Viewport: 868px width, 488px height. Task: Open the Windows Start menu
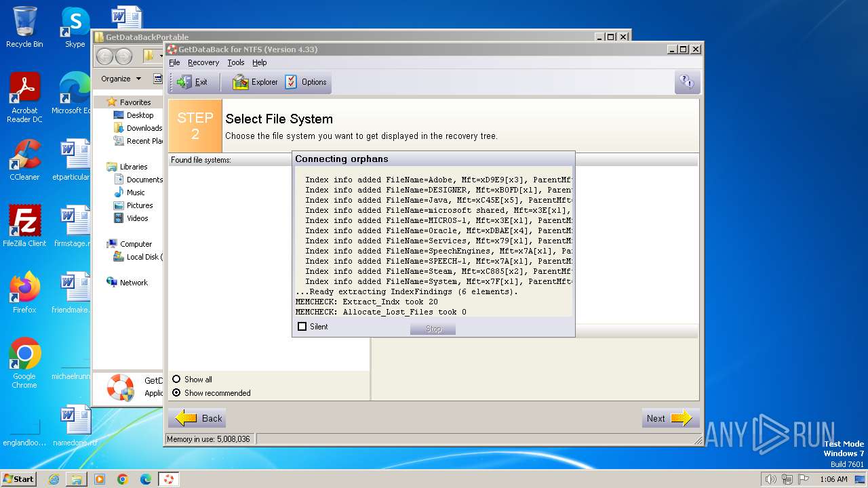click(x=19, y=479)
